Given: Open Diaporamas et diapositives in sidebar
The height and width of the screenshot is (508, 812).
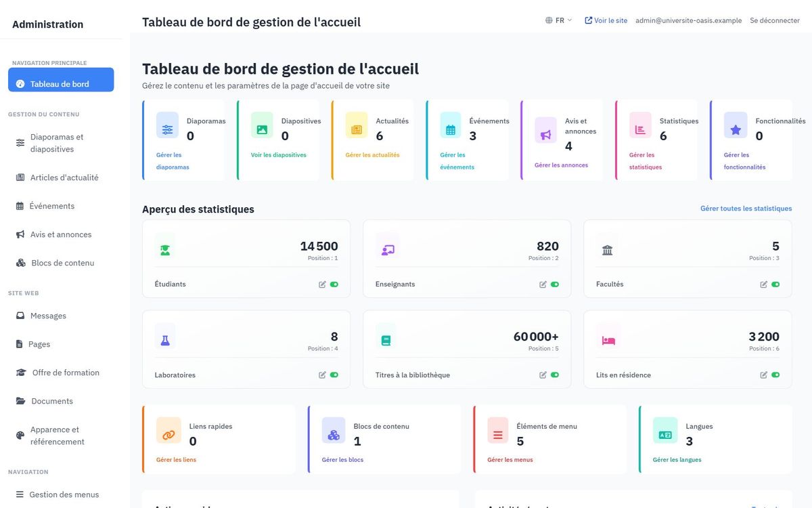Looking at the screenshot, I should [x=61, y=143].
